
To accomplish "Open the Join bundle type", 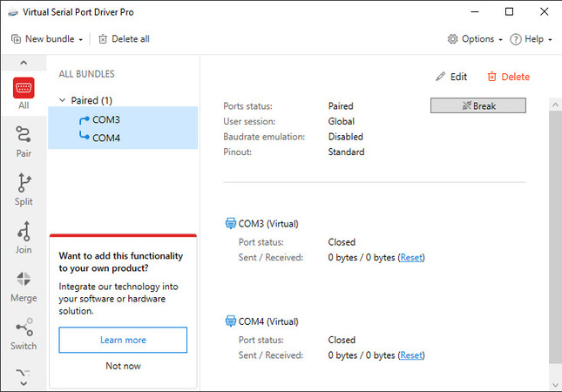I will [x=24, y=238].
